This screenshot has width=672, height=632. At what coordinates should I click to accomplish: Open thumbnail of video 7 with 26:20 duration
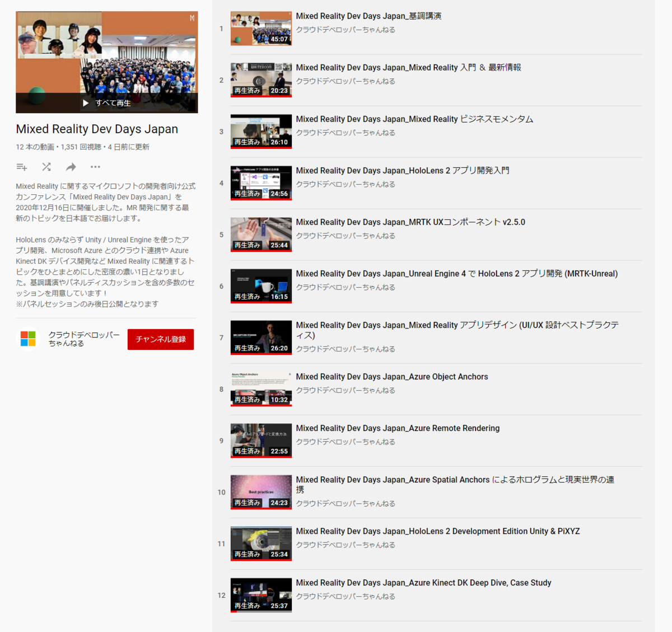click(x=261, y=338)
